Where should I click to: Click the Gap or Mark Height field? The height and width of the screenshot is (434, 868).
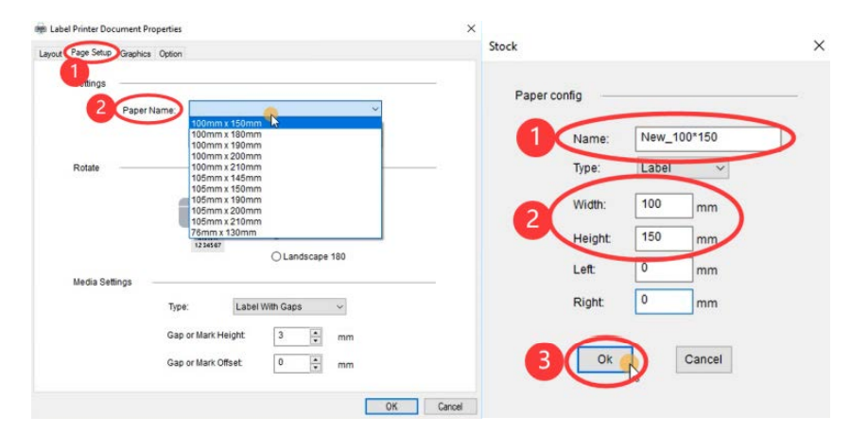[291, 337]
